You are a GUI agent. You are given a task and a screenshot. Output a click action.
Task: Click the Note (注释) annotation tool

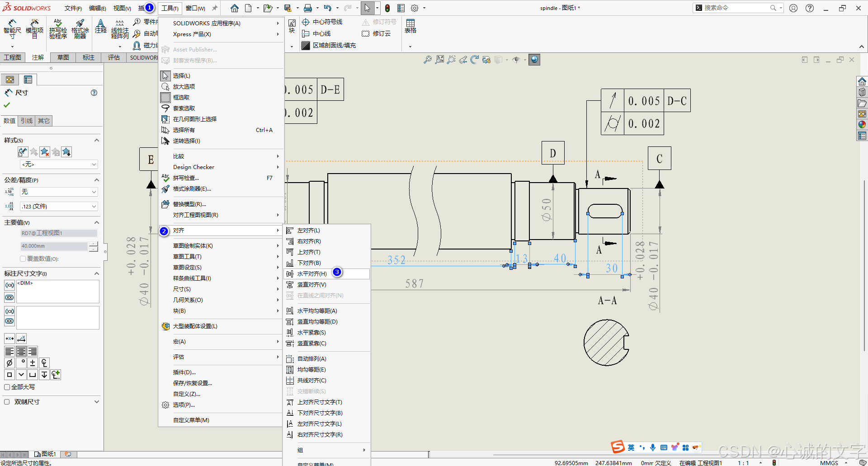pyautogui.click(x=101, y=26)
